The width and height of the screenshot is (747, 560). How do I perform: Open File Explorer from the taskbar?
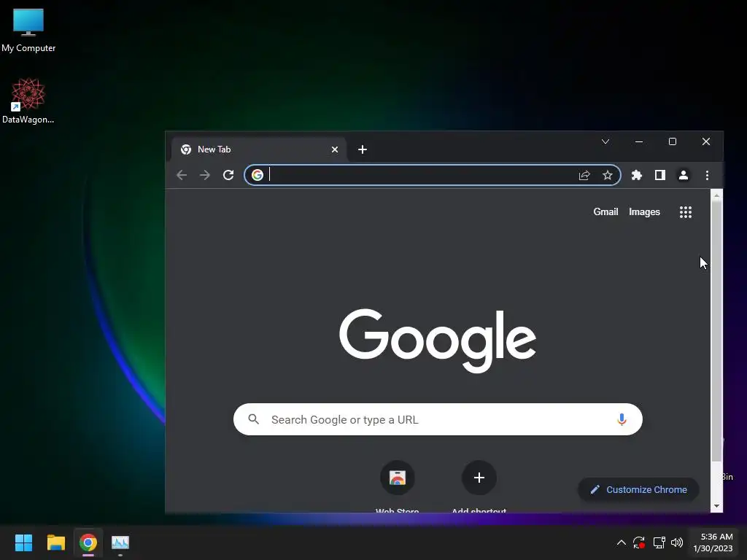tap(55, 542)
